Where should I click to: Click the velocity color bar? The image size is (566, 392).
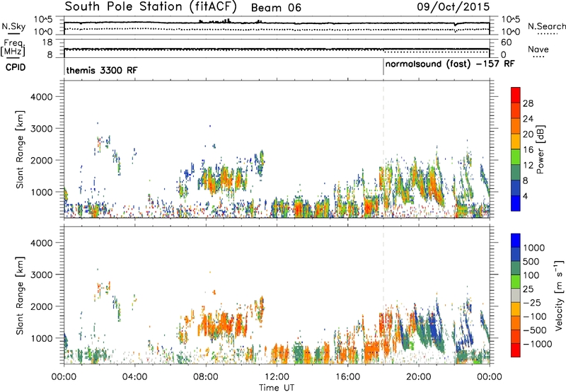pyautogui.click(x=516, y=295)
